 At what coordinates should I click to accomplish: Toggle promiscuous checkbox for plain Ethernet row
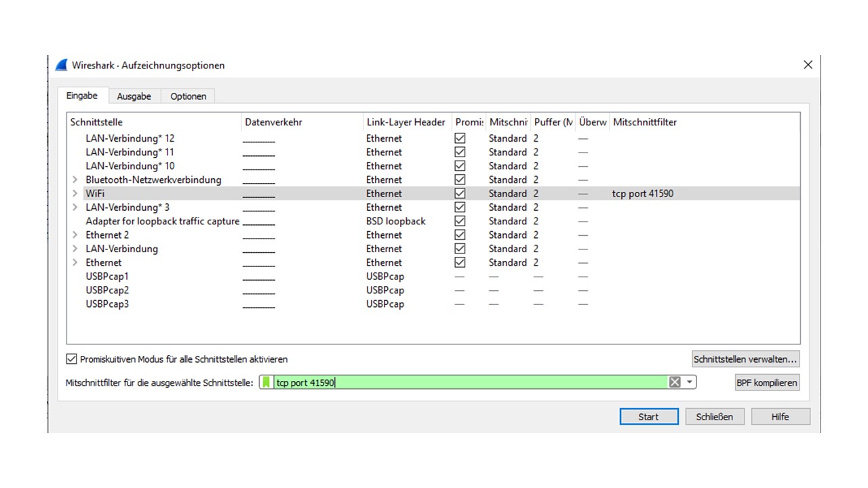[460, 262]
